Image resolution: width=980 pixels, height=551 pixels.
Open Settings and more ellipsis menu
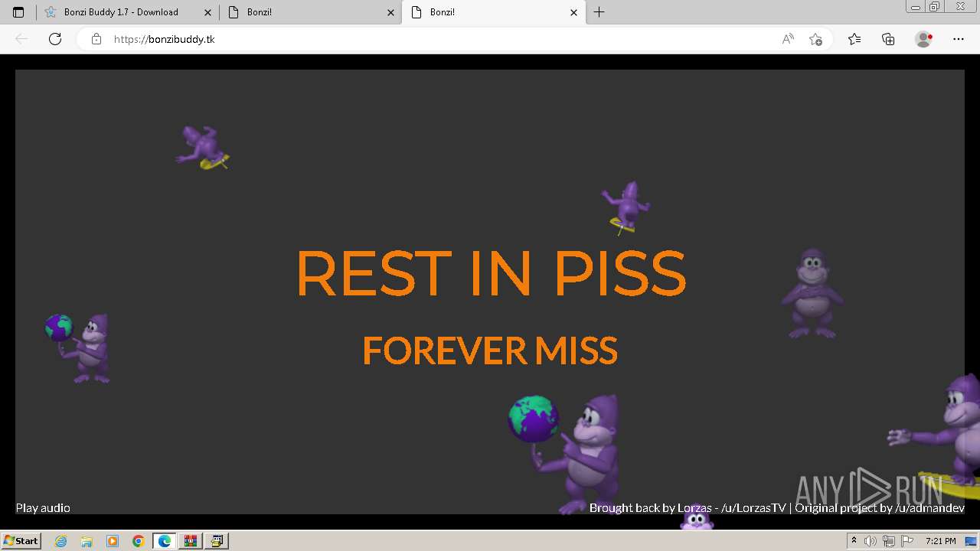point(959,39)
